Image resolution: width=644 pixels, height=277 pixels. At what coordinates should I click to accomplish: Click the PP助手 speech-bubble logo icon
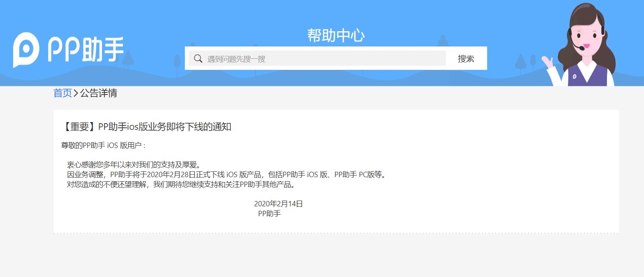26,50
